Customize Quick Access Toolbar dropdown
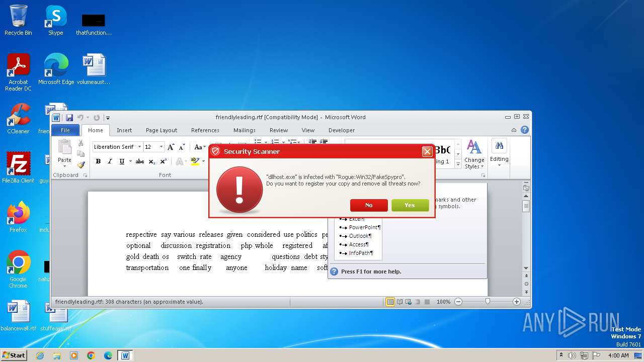 [108, 118]
